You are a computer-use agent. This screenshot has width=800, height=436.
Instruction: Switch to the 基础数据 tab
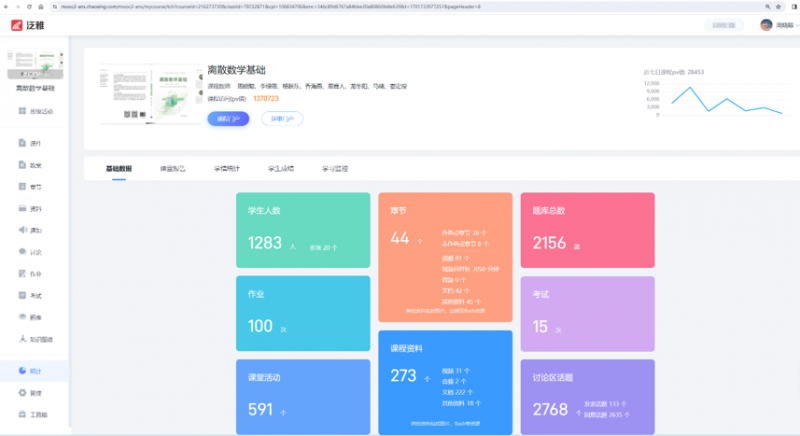(119, 169)
